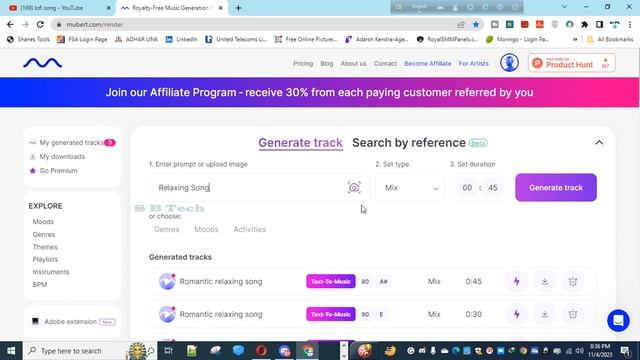The image size is (640, 360).
Task: Open the PSA Login Page bookmark
Action: pos(82,40)
